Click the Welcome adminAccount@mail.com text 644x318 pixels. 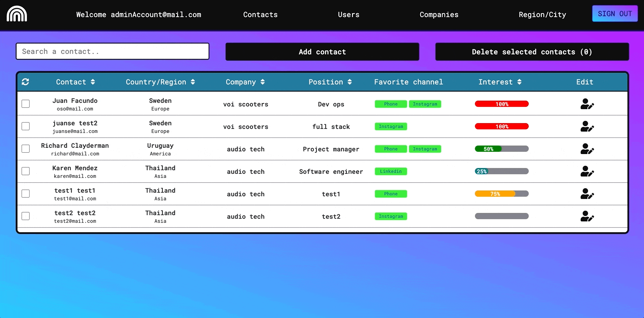click(139, 14)
